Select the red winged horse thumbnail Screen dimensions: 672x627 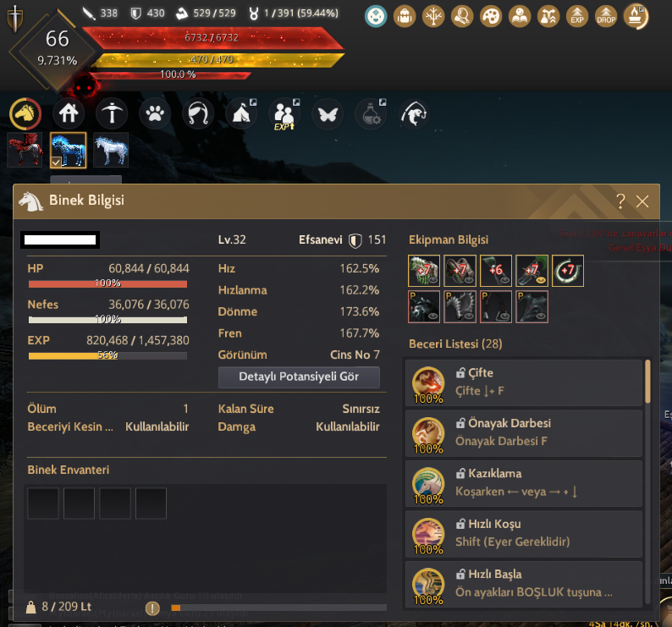25,150
